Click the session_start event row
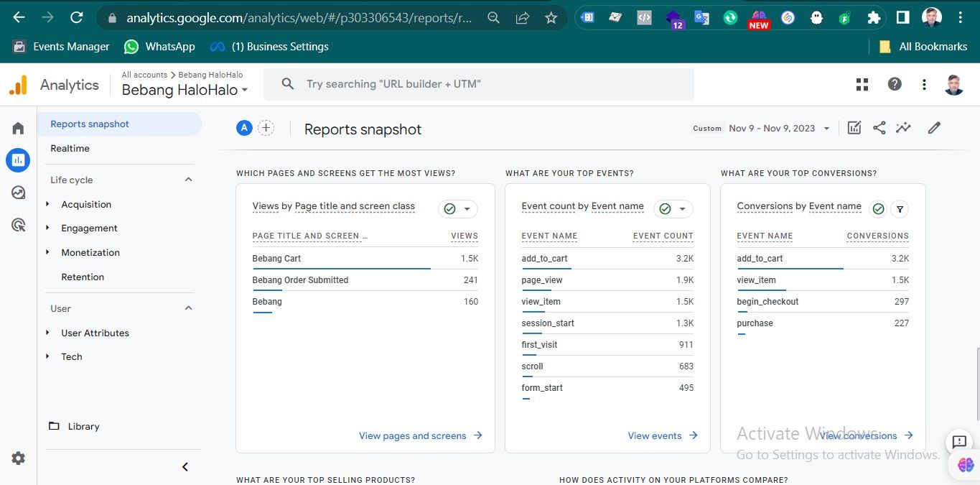The height and width of the screenshot is (485, 980). [607, 323]
